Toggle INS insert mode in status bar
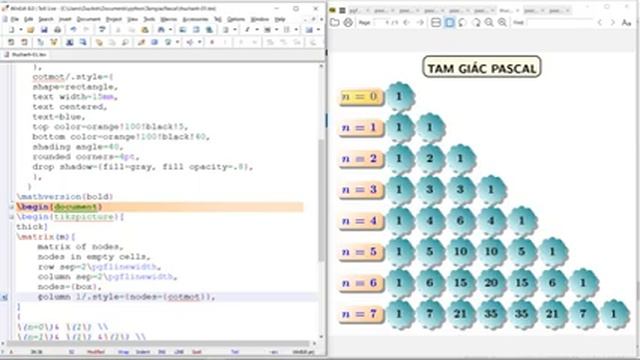Screen dimensions: 640x360 pyautogui.click(x=162, y=352)
